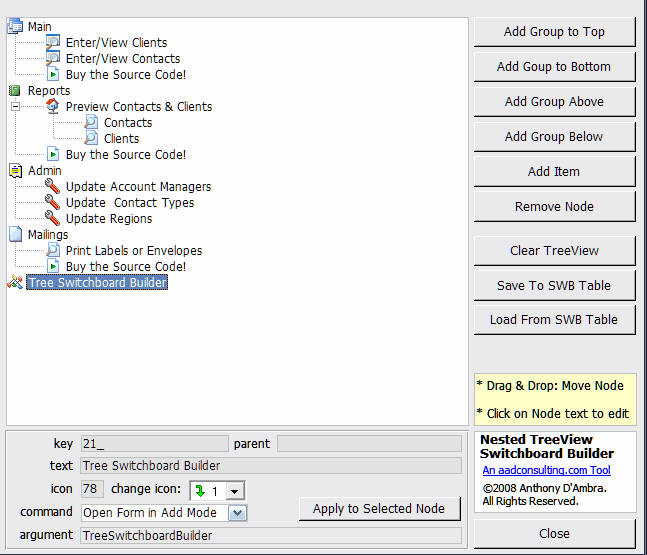Click the Enter/View Clients magnifier icon
The height and width of the screenshot is (555, 647).
point(53,42)
